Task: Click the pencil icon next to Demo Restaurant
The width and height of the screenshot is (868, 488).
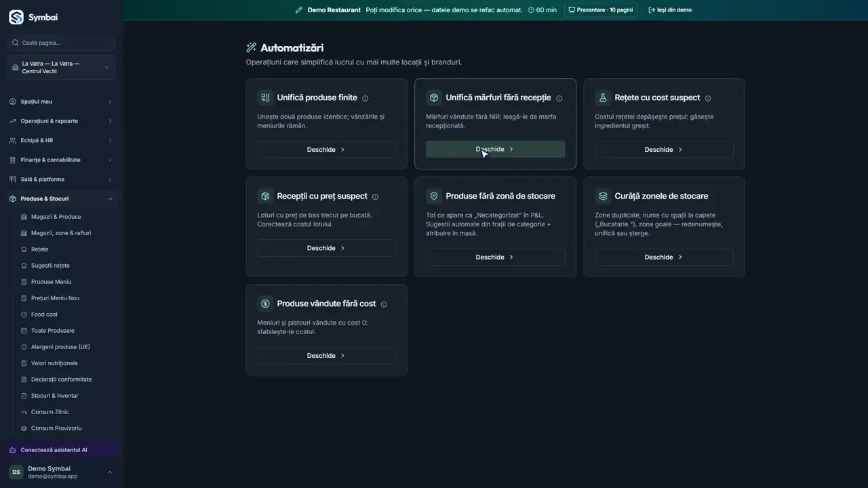Action: point(299,10)
